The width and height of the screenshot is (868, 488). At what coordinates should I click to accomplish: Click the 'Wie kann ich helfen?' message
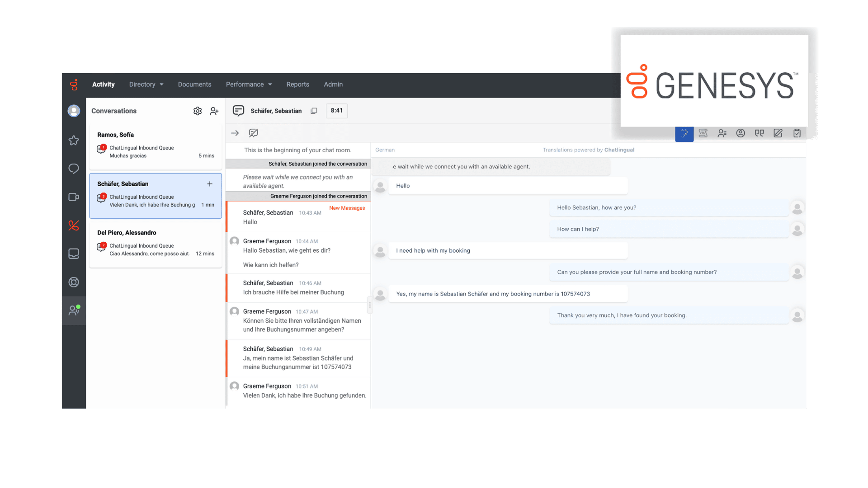coord(271,265)
